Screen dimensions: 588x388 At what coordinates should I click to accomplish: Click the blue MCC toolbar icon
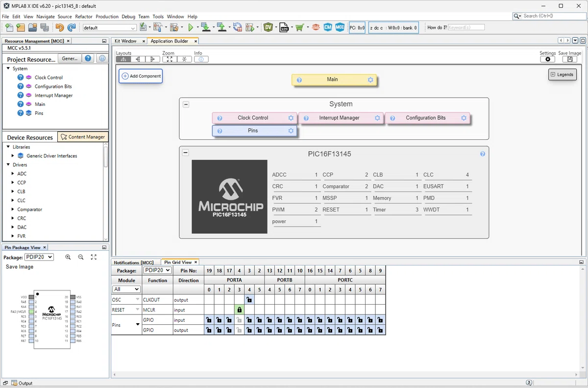pyautogui.click(x=340, y=27)
